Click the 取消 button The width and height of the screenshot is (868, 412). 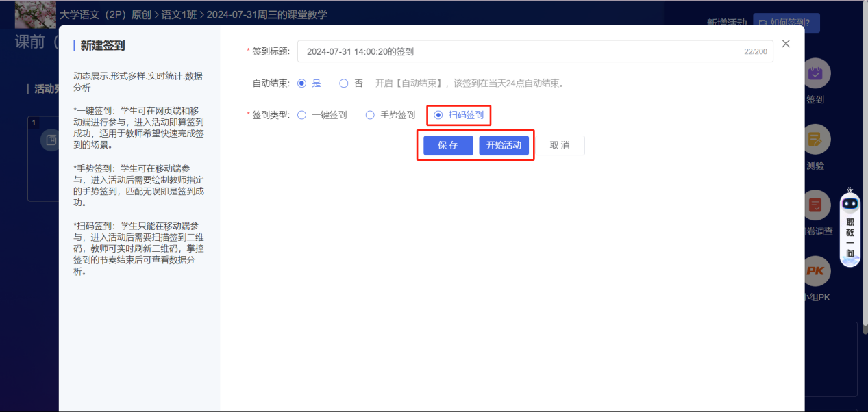[x=560, y=146]
